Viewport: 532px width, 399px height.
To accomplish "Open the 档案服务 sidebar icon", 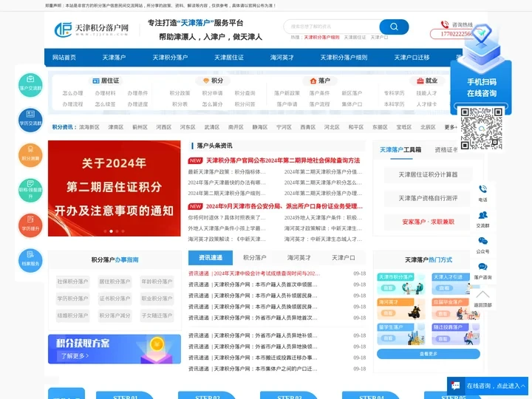I will click(30, 261).
